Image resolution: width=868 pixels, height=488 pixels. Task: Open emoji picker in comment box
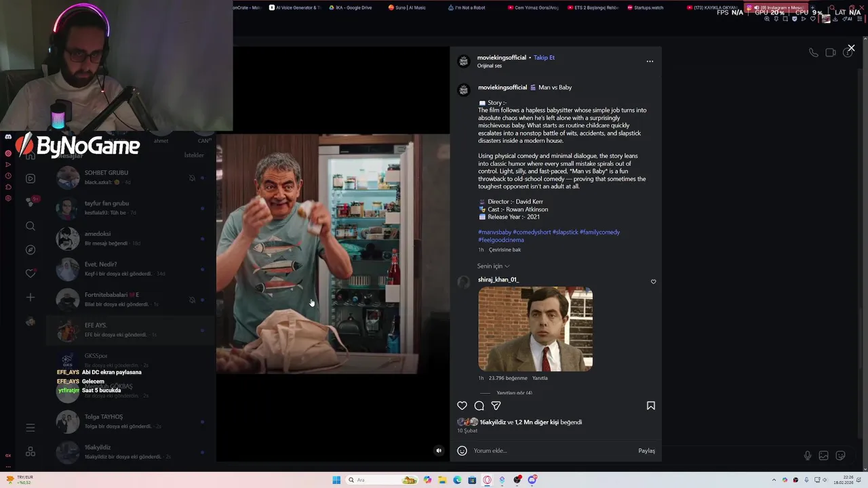tap(462, 451)
